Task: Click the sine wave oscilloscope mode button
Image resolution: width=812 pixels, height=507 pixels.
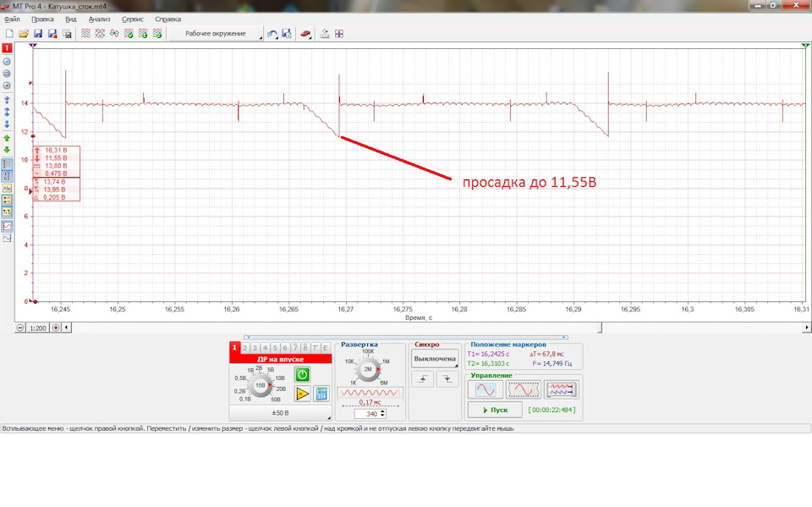Action: click(x=486, y=389)
